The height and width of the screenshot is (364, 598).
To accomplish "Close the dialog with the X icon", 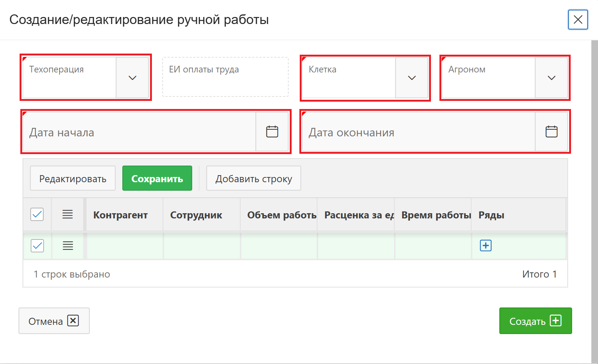I will click(x=578, y=20).
